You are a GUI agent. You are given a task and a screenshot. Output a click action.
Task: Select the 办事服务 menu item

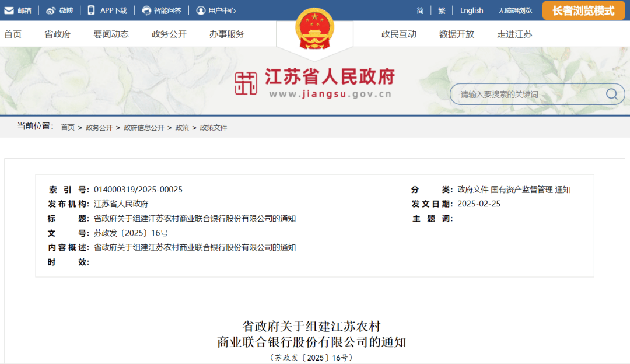(226, 34)
